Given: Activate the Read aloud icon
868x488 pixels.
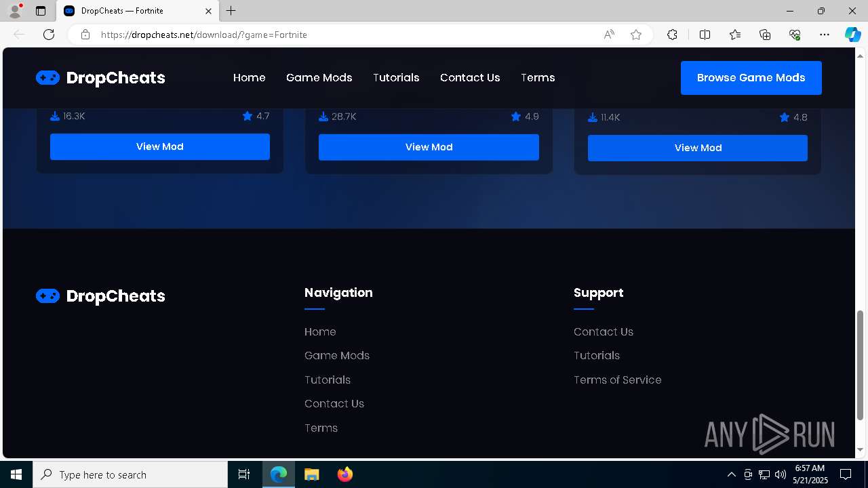Looking at the screenshot, I should coord(609,35).
